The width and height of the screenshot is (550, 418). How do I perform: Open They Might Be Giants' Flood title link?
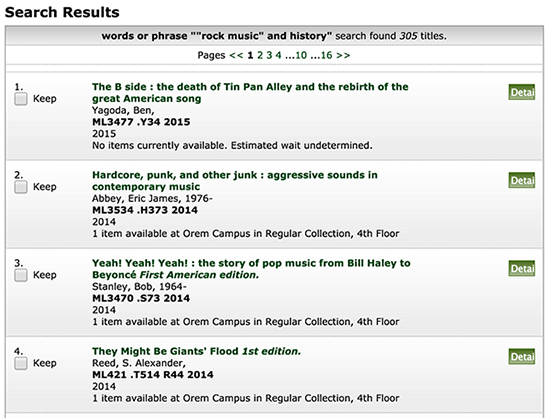pyautogui.click(x=196, y=351)
